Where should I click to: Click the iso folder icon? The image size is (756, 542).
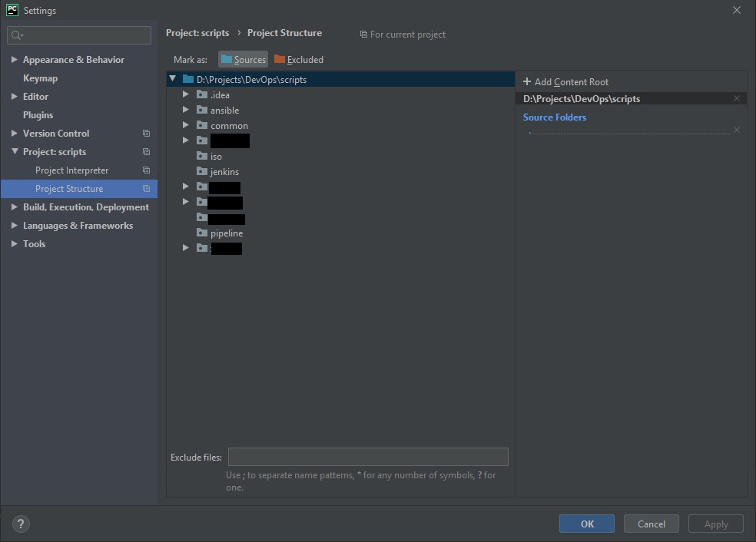tap(202, 156)
